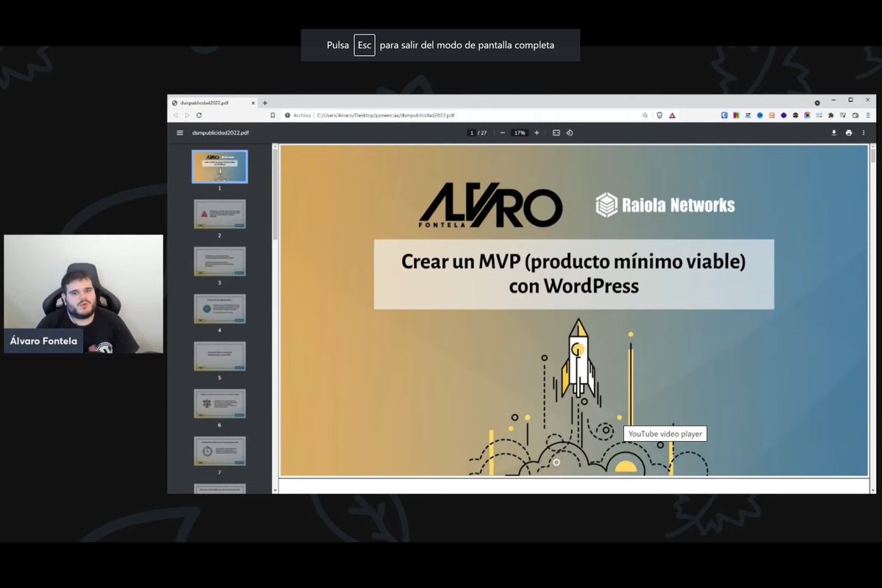Open Chrome's three-line customize menu

(867, 115)
